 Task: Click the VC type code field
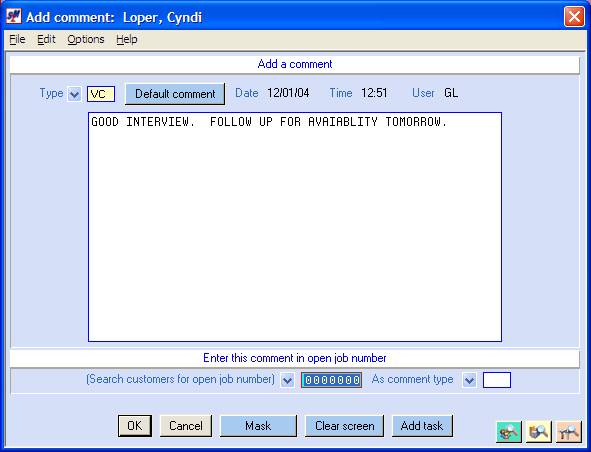tap(101, 94)
